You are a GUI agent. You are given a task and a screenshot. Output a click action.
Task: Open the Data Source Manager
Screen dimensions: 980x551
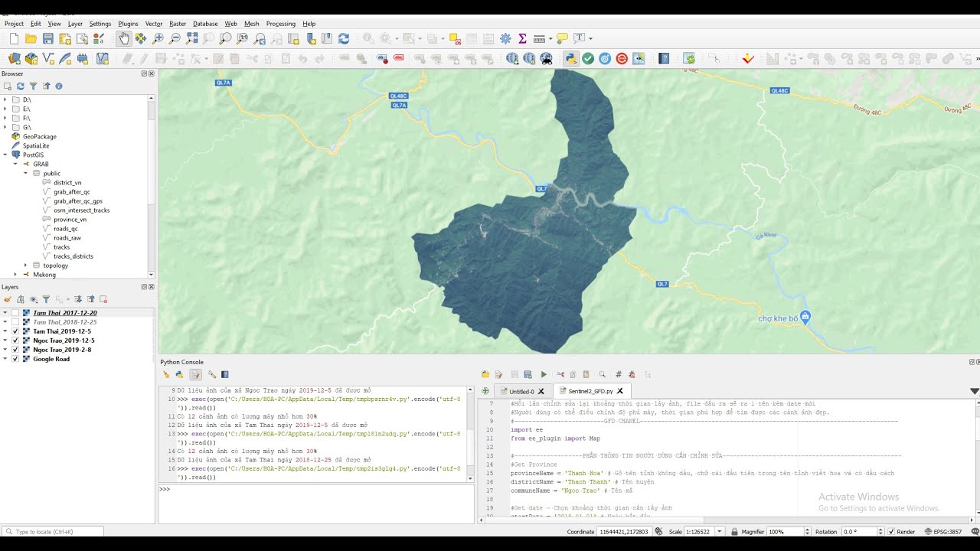tap(14, 58)
